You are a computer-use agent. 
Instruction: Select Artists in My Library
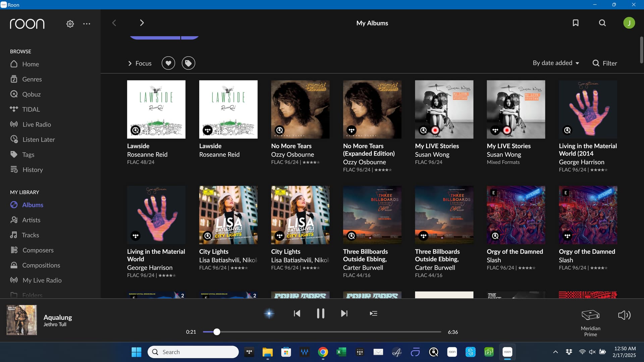[25, 220]
